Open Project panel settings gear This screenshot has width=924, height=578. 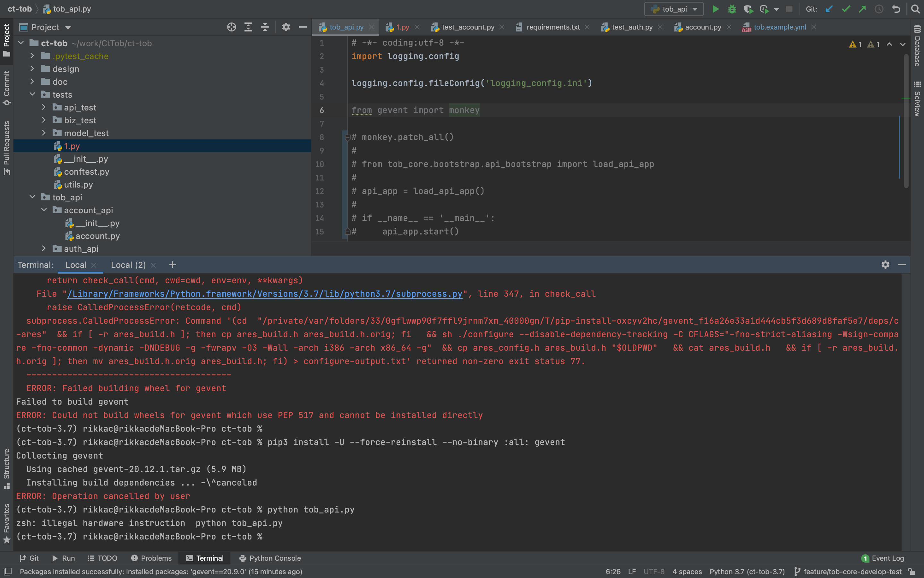click(286, 27)
